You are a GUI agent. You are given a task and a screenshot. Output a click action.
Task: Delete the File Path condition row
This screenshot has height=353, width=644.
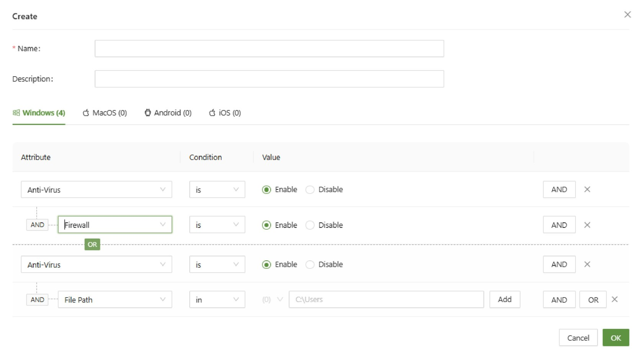click(614, 299)
